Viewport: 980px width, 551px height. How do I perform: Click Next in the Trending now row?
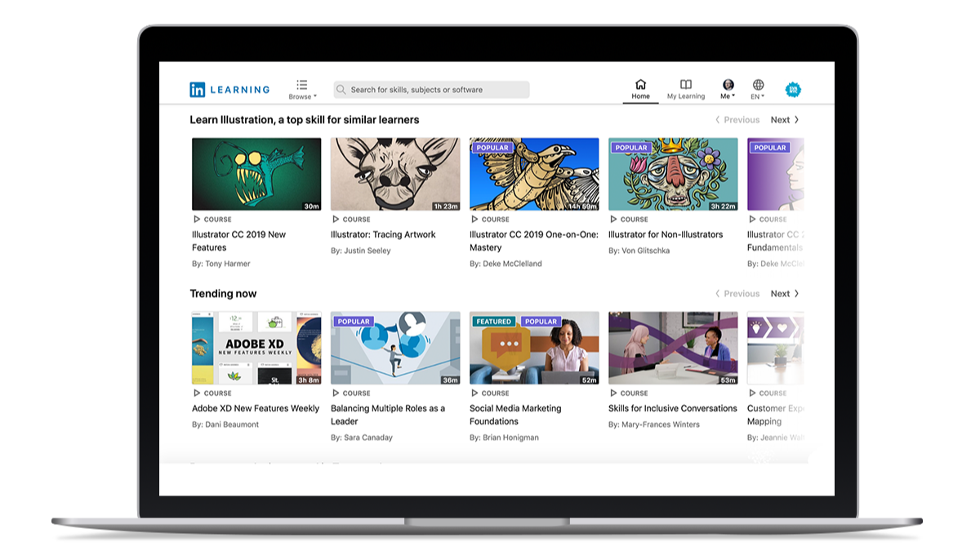pyautogui.click(x=784, y=294)
